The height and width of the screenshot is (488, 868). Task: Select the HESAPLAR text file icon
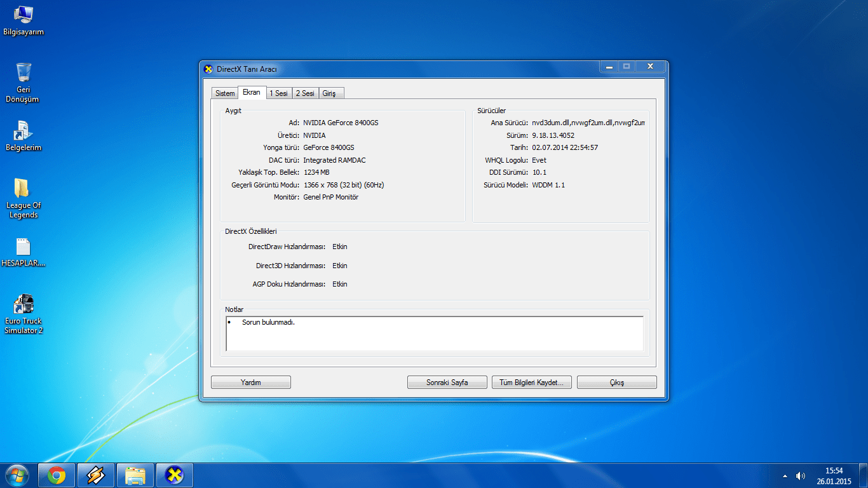24,252
